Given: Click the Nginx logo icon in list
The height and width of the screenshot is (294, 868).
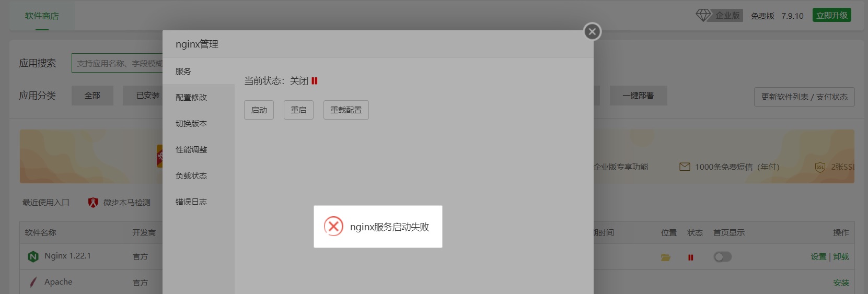Looking at the screenshot, I should point(33,256).
